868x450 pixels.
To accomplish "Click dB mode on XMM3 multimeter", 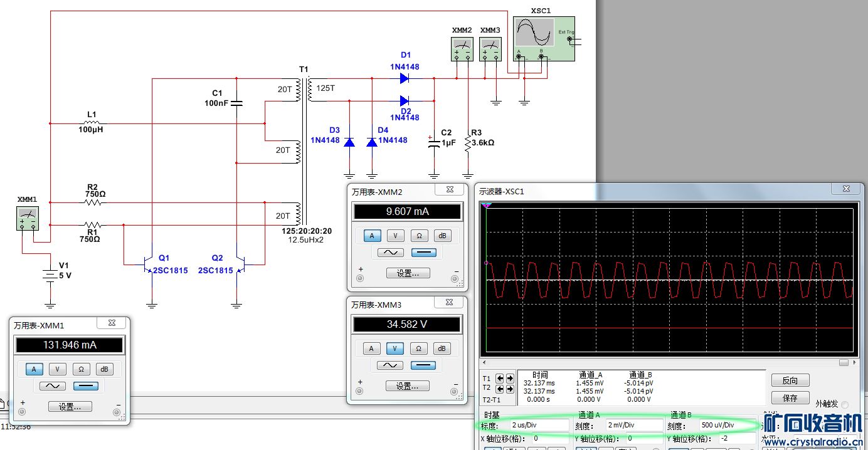I will 442,348.
